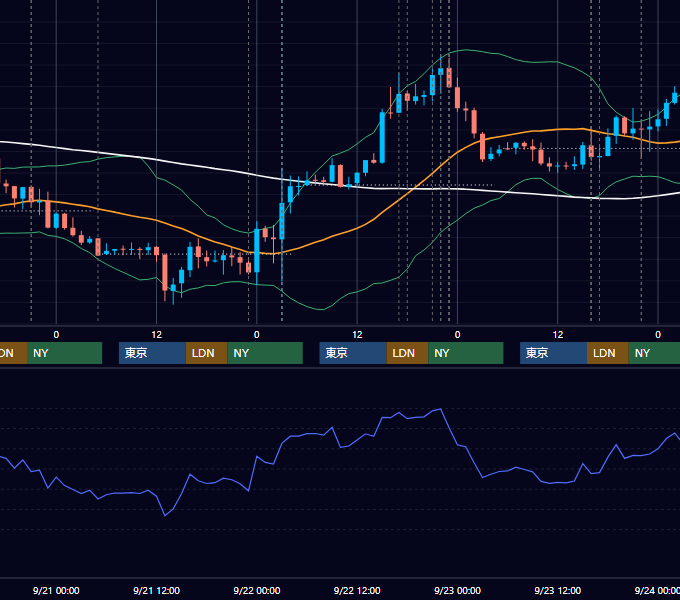This screenshot has height=600, width=680.
Task: Select the NY session block after 9/21 12:00
Action: tap(265, 353)
